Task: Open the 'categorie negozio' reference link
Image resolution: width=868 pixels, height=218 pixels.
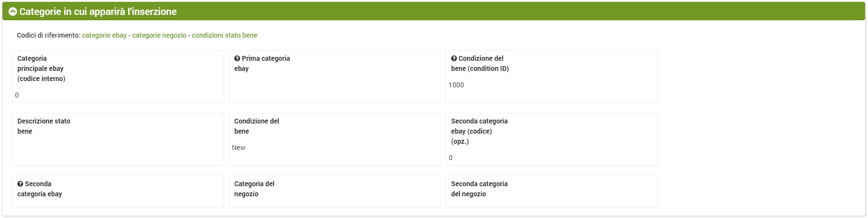Action: (159, 35)
